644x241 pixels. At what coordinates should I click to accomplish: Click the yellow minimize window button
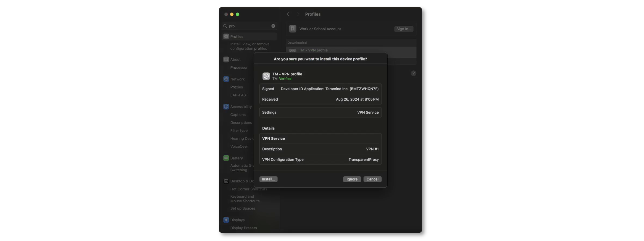click(x=232, y=14)
